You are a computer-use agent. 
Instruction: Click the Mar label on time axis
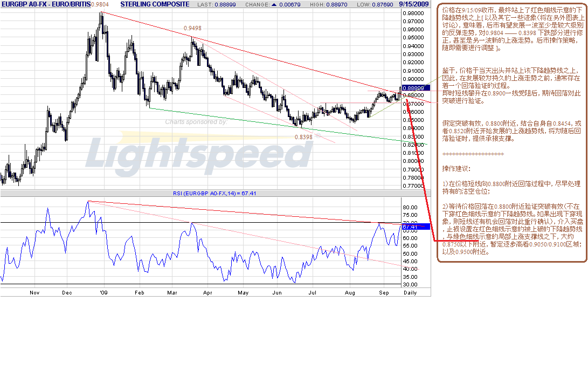[x=172, y=293]
